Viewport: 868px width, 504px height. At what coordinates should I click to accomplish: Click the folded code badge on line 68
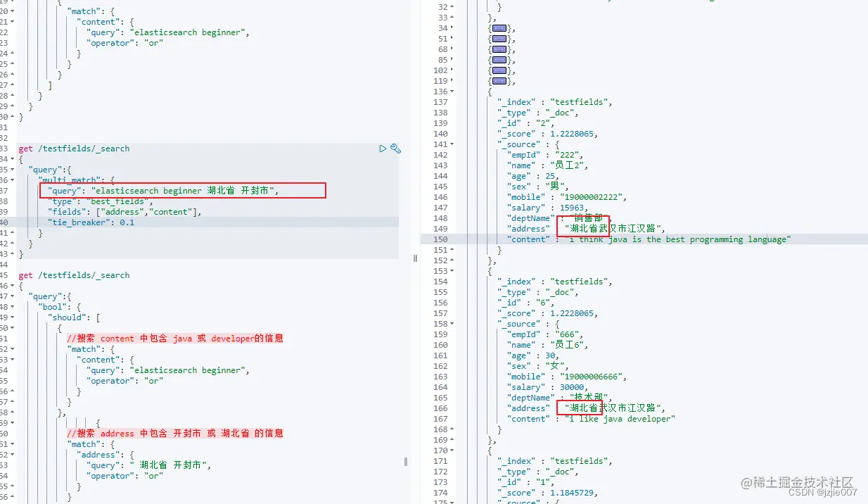click(499, 49)
